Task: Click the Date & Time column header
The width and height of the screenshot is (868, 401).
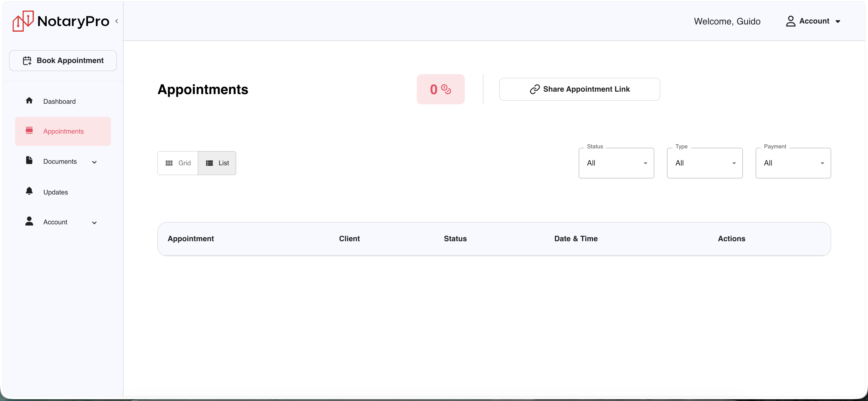Action: click(576, 238)
